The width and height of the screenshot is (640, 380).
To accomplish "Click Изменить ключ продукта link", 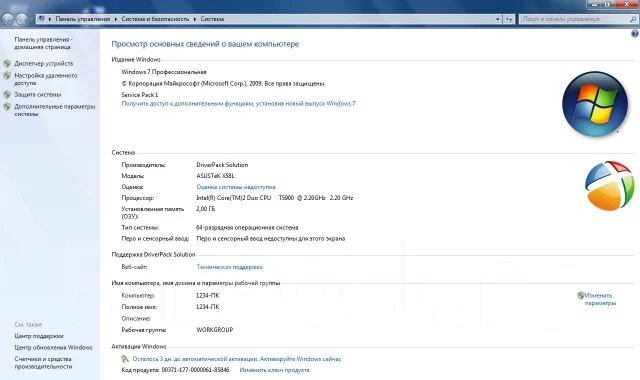I will 274,370.
